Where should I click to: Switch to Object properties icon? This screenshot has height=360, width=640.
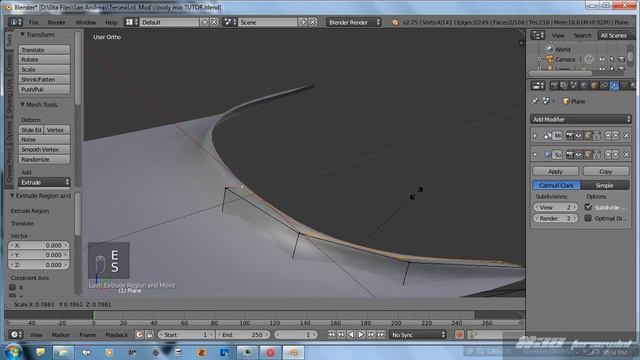(x=594, y=85)
